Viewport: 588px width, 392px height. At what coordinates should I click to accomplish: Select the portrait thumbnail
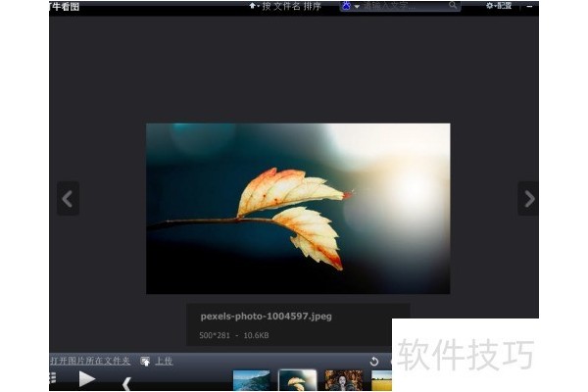click(344, 381)
